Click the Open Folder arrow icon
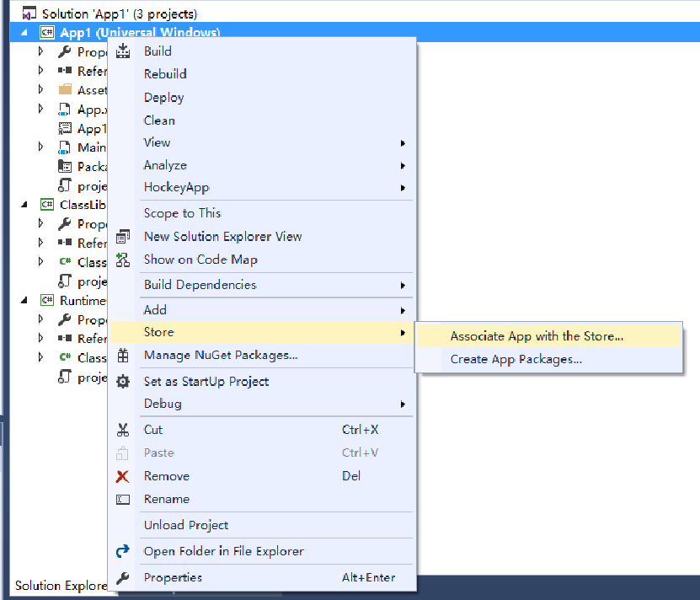Image resolution: width=700 pixels, height=600 pixels. (123, 551)
